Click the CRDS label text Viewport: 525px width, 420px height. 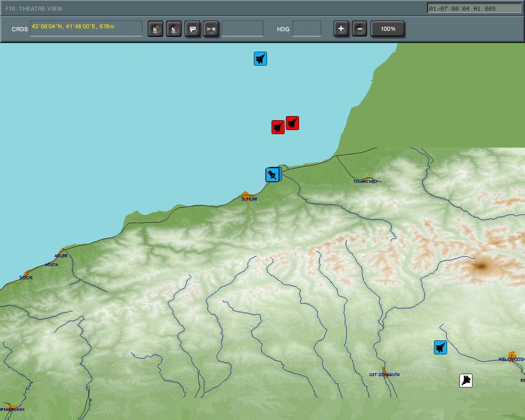tap(20, 29)
